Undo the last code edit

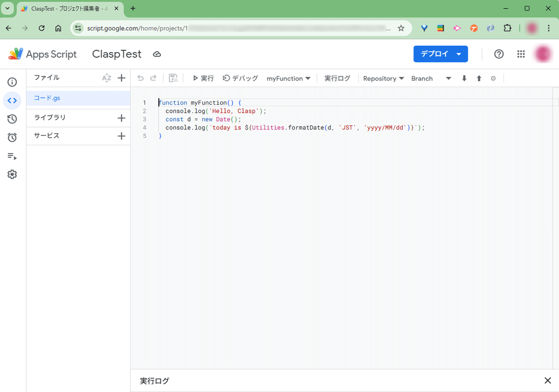point(140,78)
